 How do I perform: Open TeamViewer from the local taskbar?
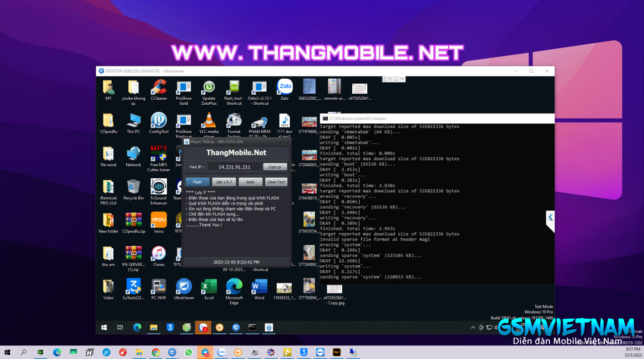point(320,352)
